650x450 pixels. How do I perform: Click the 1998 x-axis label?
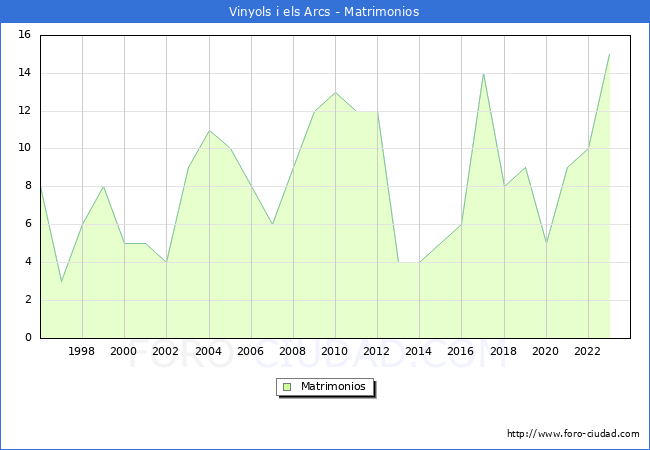click(x=82, y=352)
